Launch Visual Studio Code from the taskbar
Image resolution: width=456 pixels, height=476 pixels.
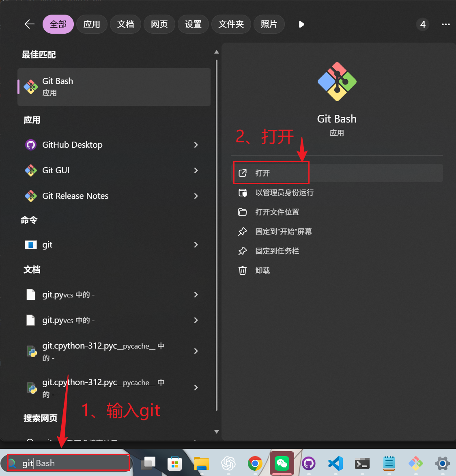point(335,463)
